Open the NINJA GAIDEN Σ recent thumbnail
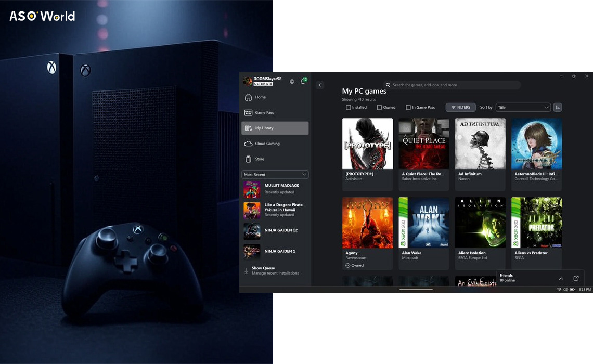The image size is (593, 364). point(252,252)
